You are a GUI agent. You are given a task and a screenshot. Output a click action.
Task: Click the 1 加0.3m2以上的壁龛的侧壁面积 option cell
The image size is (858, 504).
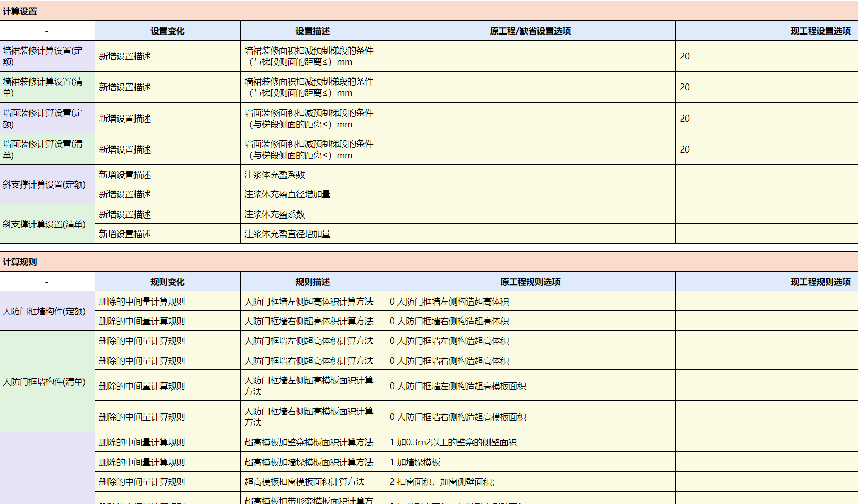point(530,442)
